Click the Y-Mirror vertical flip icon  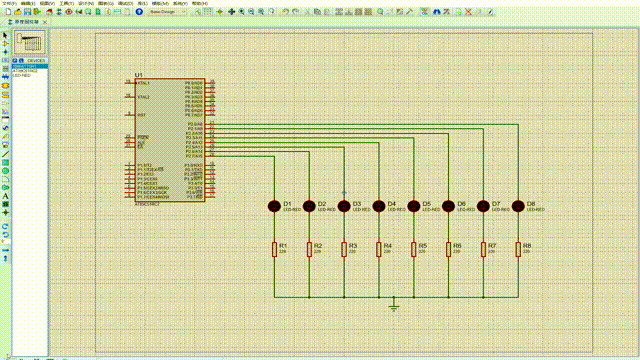click(5, 258)
